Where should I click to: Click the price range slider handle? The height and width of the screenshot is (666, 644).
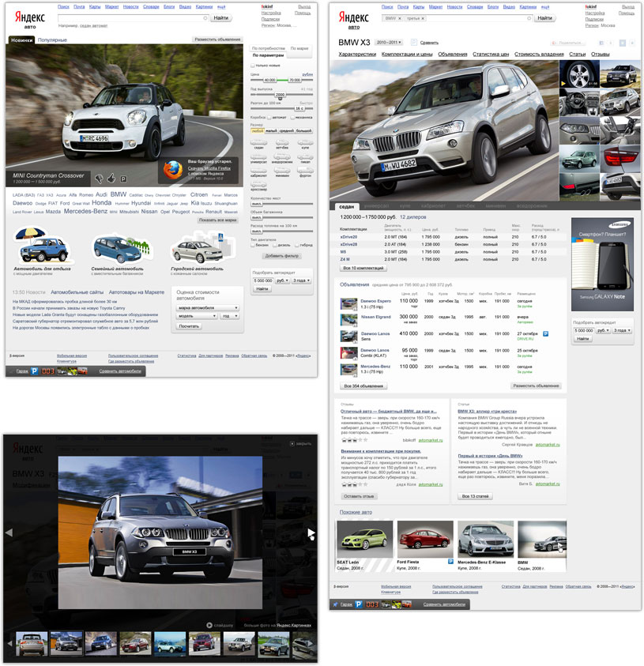click(270, 80)
